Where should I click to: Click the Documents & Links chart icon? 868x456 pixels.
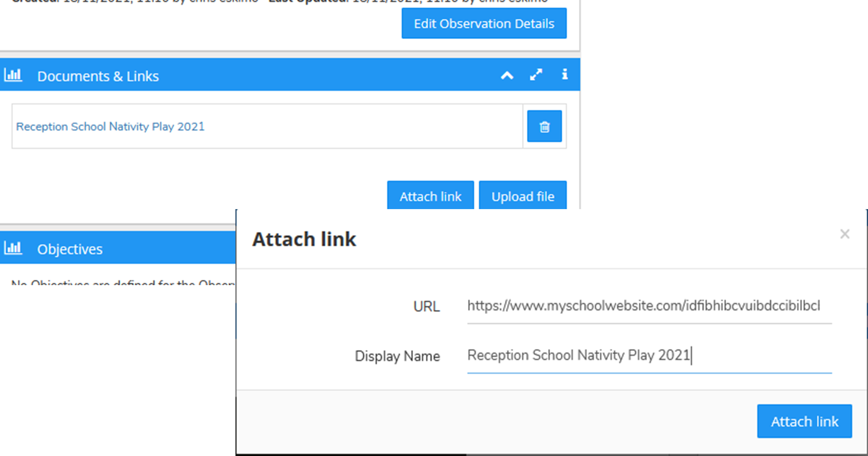click(x=13, y=75)
